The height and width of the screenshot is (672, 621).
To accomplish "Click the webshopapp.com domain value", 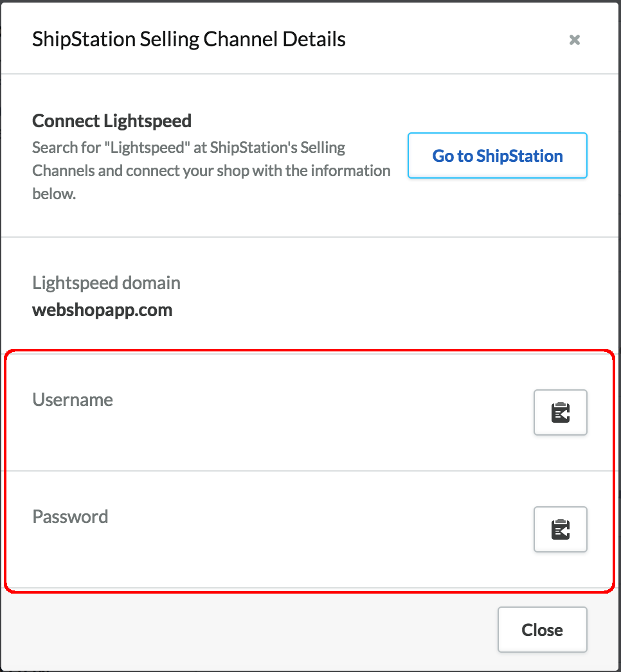I will (x=102, y=310).
